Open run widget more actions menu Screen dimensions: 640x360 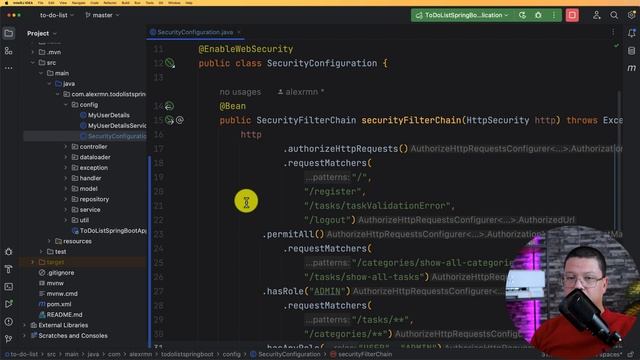pos(554,15)
